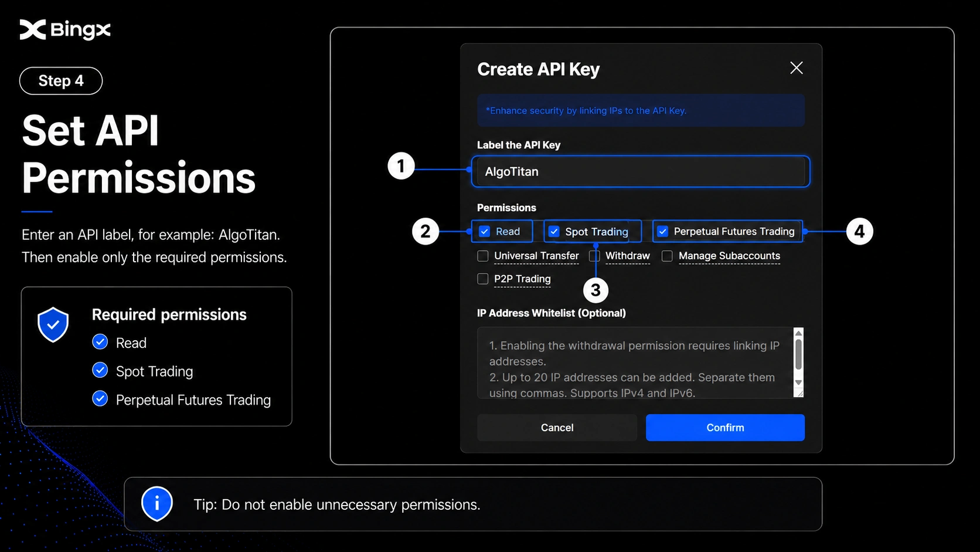Image resolution: width=980 pixels, height=552 pixels.
Task: Check the Manage Subaccounts checkbox
Action: (x=667, y=256)
